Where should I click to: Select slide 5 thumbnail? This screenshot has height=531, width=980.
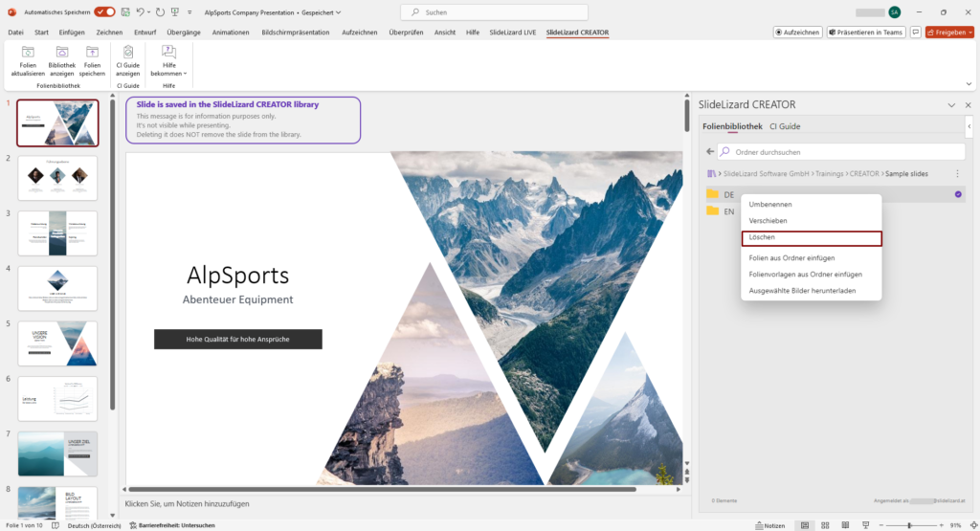57,343
